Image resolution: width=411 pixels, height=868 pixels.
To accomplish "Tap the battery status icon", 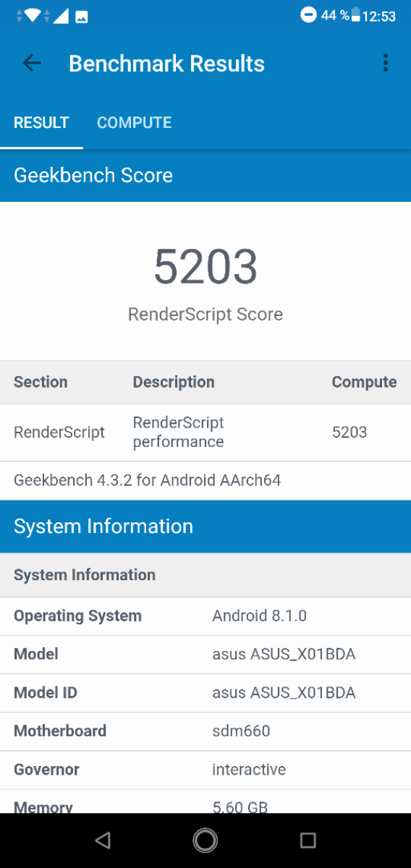I will tap(357, 15).
